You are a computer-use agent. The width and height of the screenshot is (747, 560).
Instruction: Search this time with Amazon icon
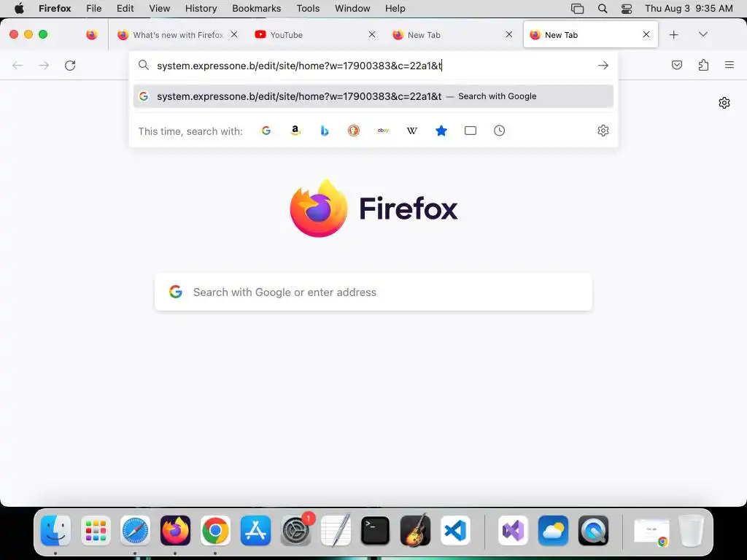point(295,131)
